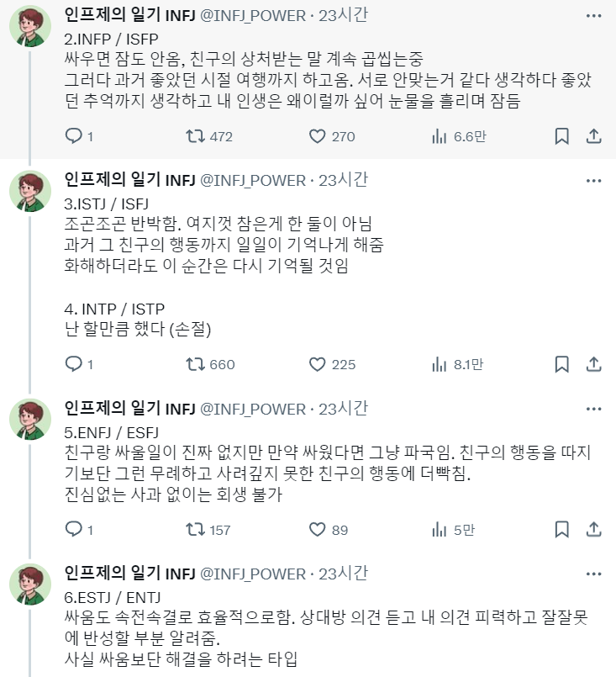Screen dimensions: 616x677
Task: View analytics of the 6.6만 views tweet
Action: (438, 136)
